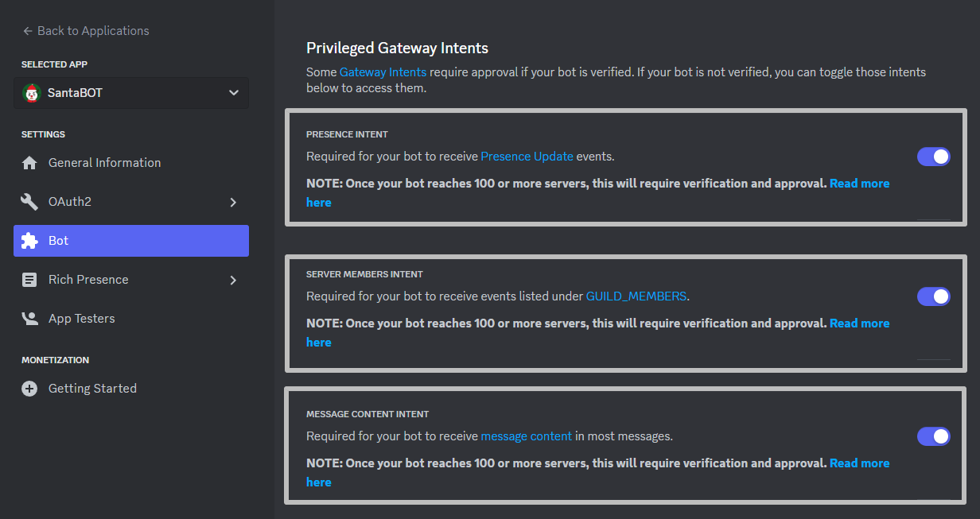Go back to Applications
This screenshot has height=519, width=980.
(x=86, y=31)
